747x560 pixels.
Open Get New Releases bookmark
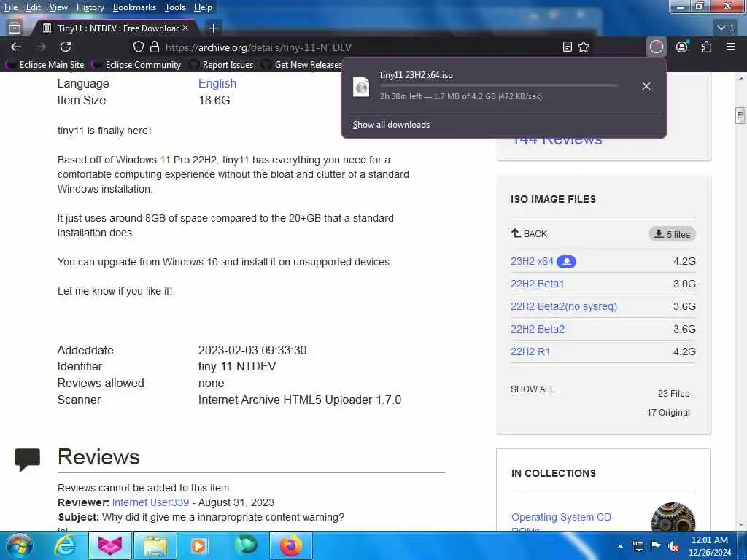[302, 64]
